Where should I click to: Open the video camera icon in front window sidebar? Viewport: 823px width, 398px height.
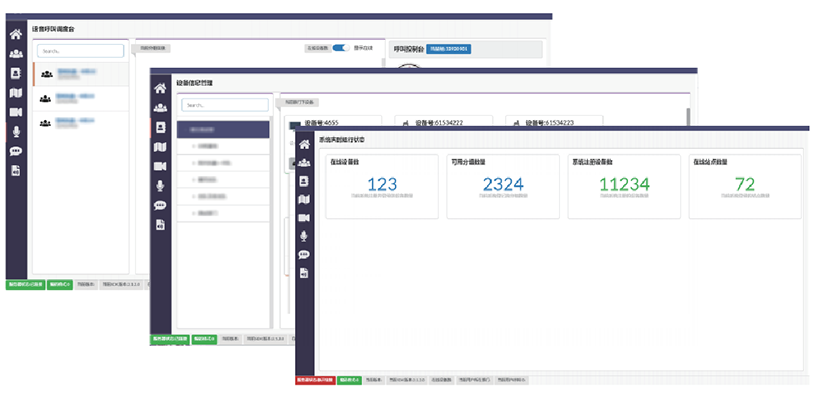304,218
